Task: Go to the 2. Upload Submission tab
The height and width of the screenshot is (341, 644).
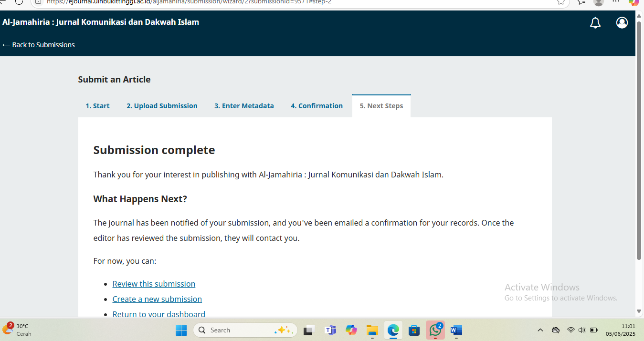Action: coord(162,106)
